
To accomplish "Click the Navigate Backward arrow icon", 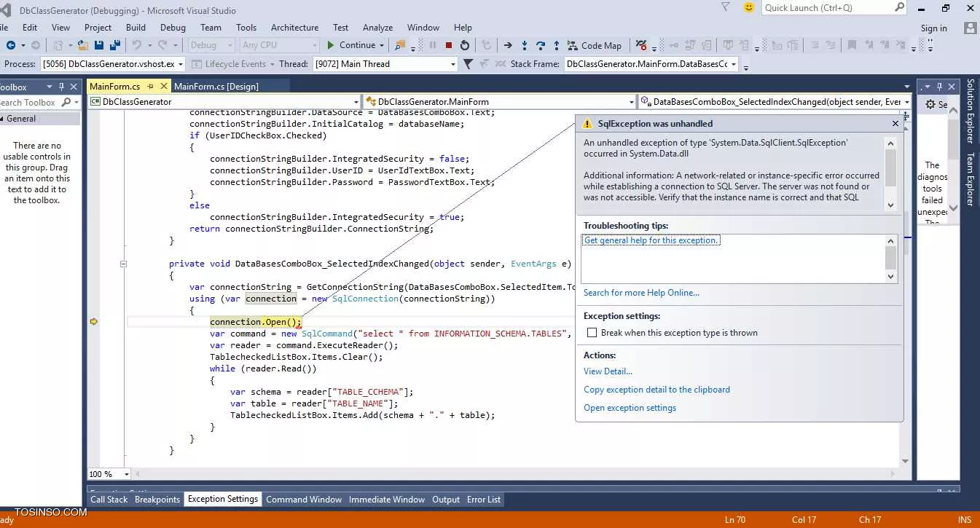I will (11, 45).
